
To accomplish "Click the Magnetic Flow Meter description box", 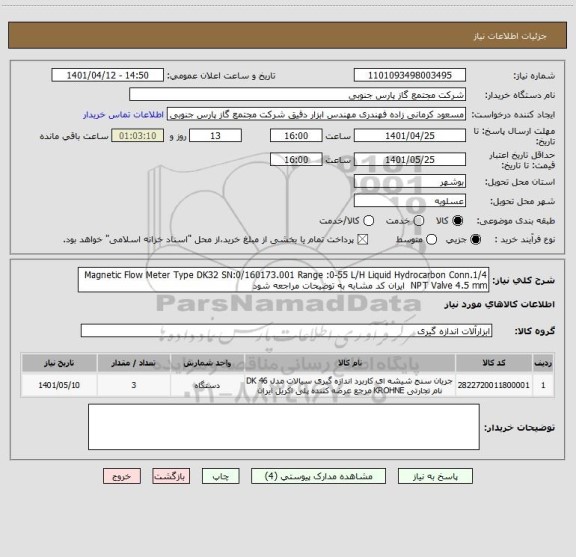I will (284, 280).
